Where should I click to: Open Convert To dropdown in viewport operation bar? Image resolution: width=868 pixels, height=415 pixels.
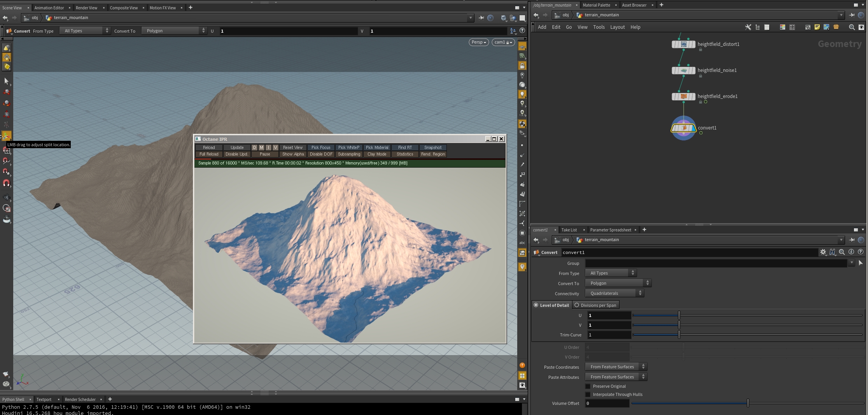[x=174, y=31]
